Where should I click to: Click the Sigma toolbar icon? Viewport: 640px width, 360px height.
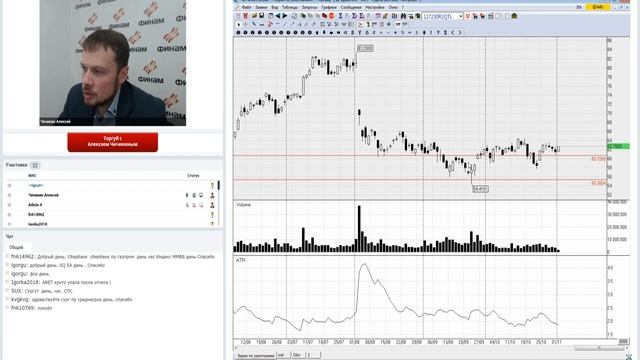[x=340, y=16]
